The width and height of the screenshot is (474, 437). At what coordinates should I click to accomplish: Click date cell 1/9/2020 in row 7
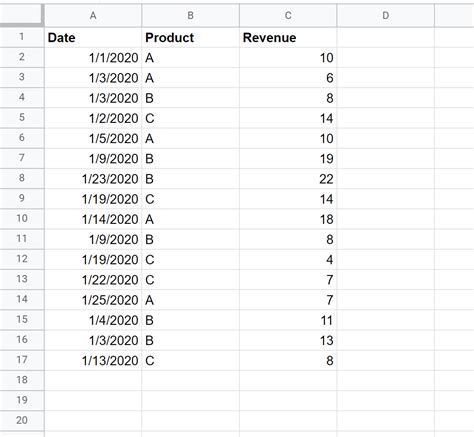93,159
